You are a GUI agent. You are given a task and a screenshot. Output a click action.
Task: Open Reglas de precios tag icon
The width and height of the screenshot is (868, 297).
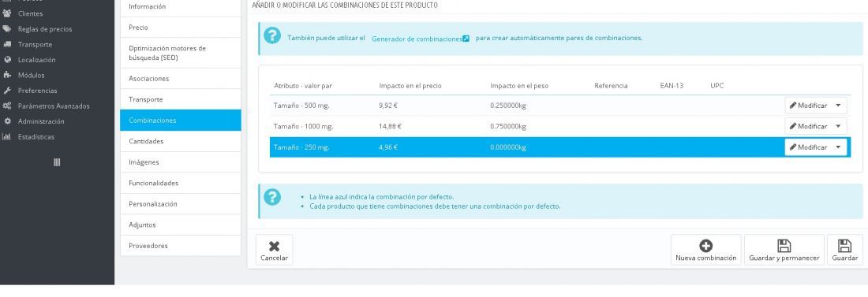(7, 29)
